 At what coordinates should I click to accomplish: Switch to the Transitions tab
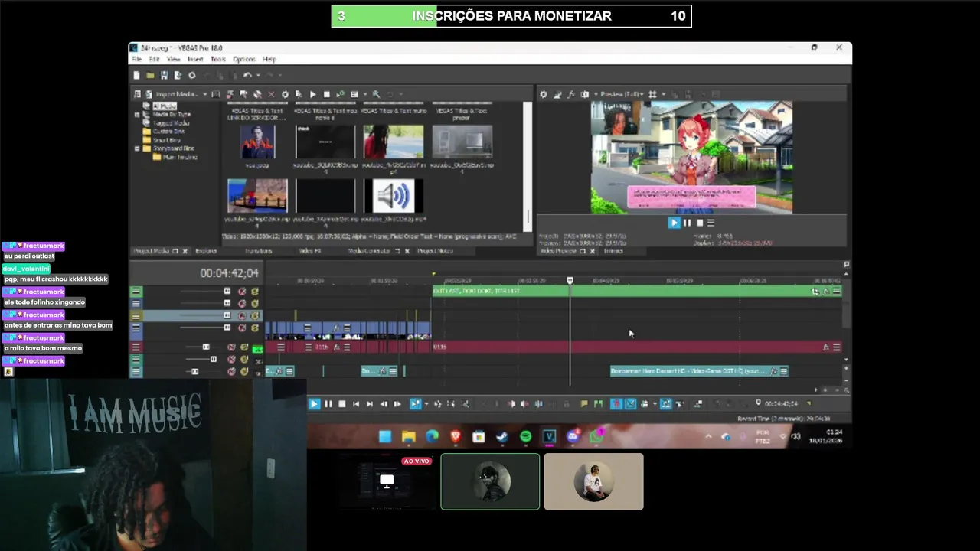259,251
